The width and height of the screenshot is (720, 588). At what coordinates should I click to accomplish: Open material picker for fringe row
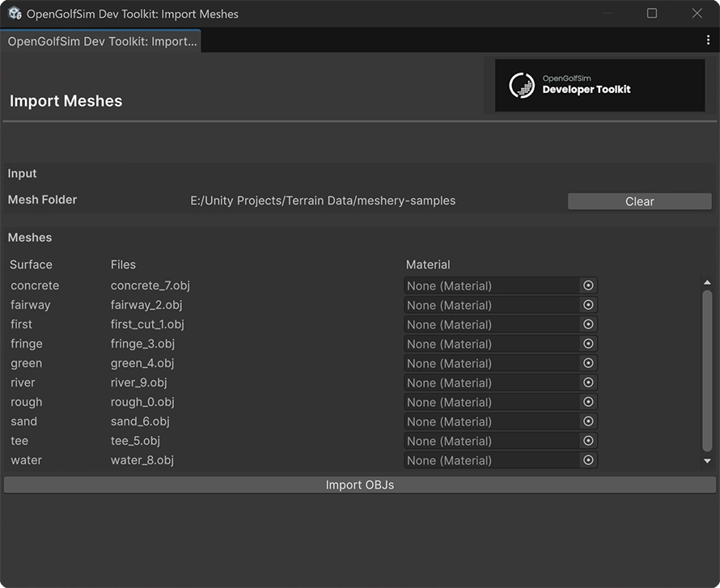point(588,344)
